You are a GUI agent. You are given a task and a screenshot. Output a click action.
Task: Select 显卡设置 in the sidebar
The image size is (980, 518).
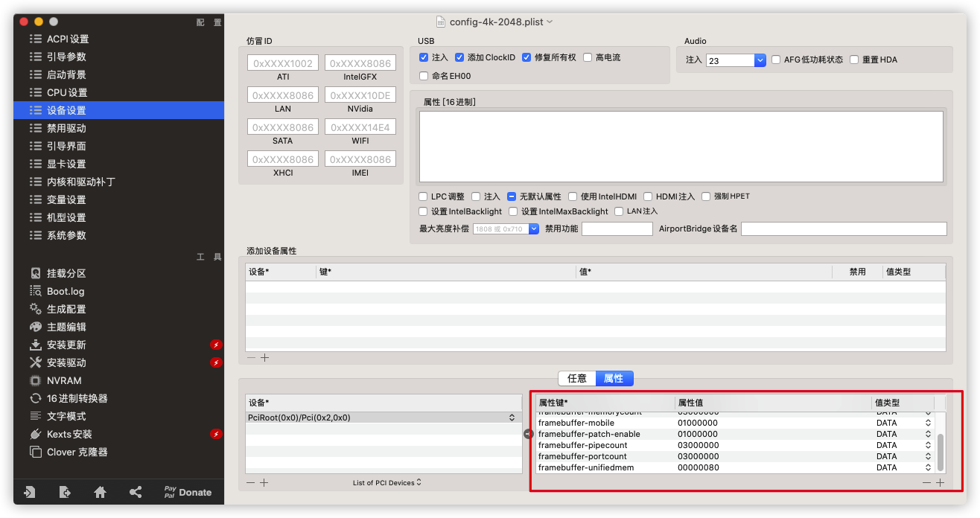point(66,164)
